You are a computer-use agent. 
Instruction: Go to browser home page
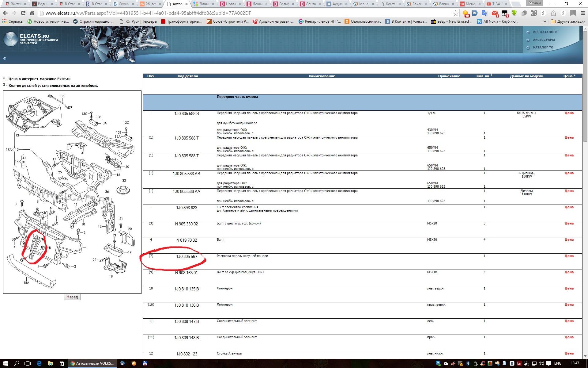pyautogui.click(x=32, y=13)
